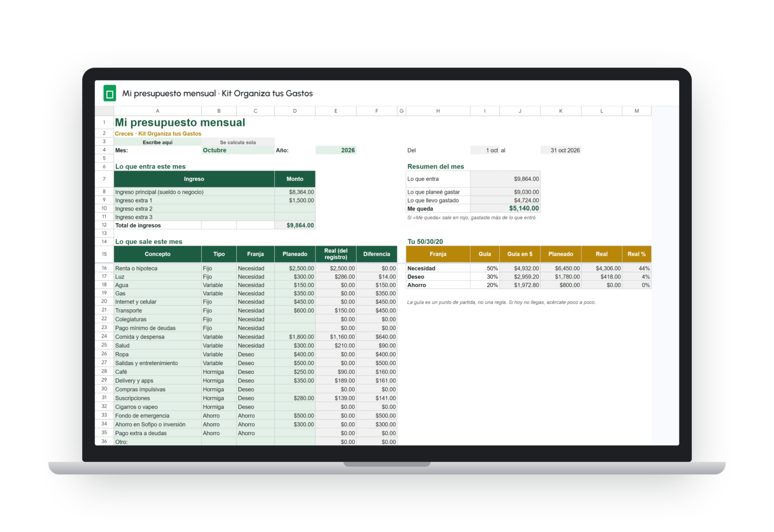The image size is (774, 532).
Task: Click the green Sheets document icon
Action: (x=109, y=94)
